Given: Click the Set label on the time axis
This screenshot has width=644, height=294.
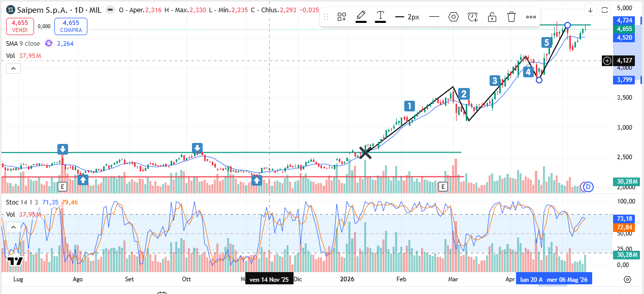Looking at the screenshot, I should click(130, 279).
